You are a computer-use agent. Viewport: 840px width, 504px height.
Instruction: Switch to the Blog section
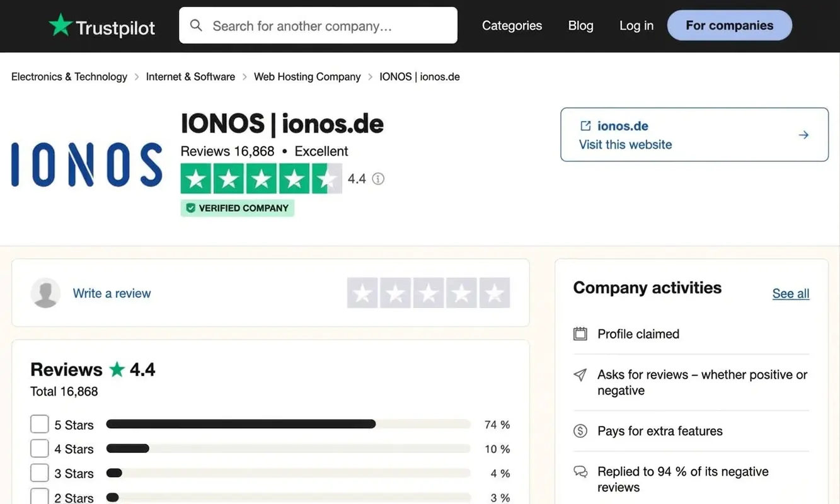pyautogui.click(x=580, y=25)
